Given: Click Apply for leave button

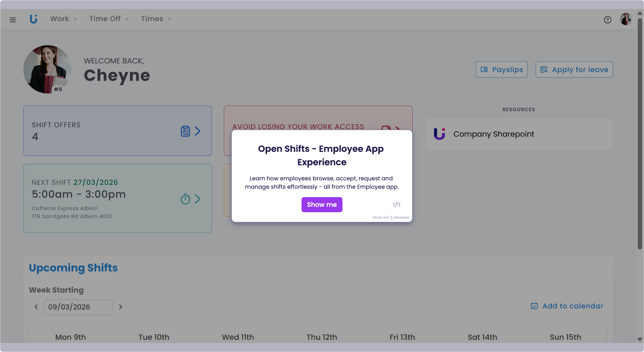Looking at the screenshot, I should coord(574,69).
